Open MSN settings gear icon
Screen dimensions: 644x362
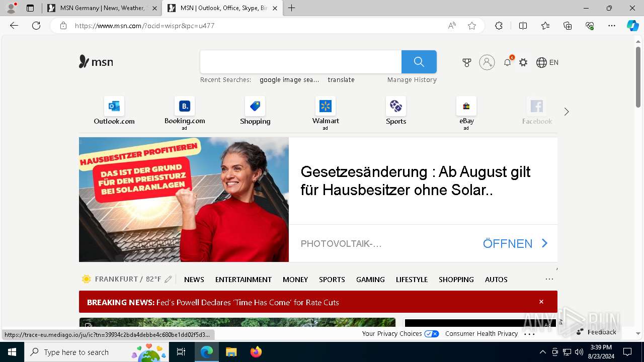click(523, 62)
